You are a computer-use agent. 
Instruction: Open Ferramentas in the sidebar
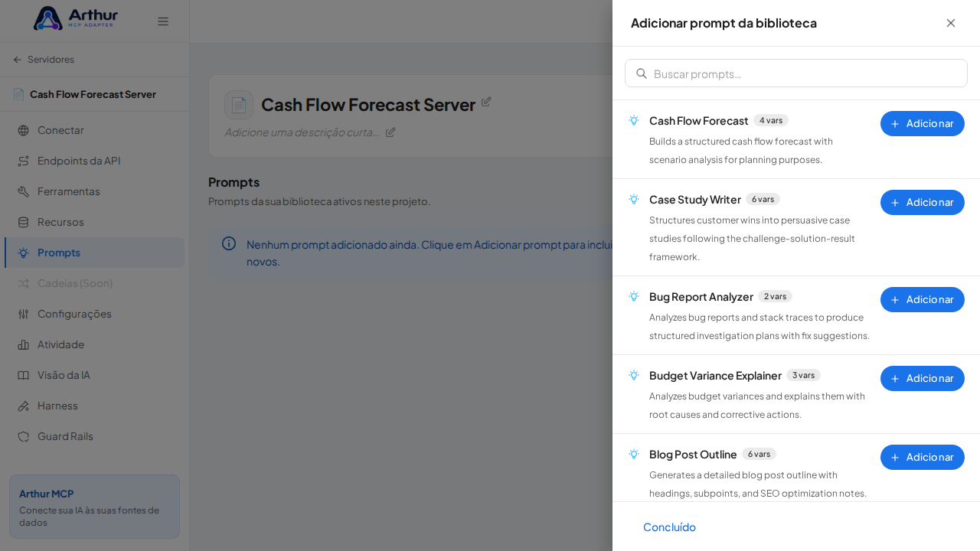[x=94, y=191]
